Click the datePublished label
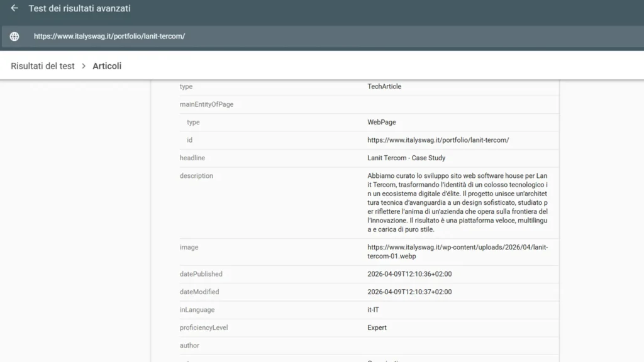Image resolution: width=644 pixels, height=362 pixels. 201,274
